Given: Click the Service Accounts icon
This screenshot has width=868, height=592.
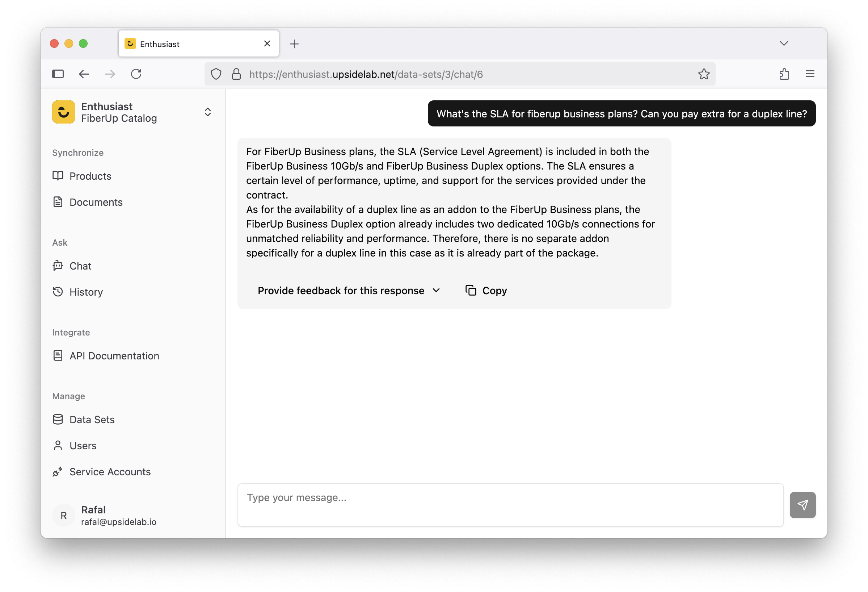Looking at the screenshot, I should [x=58, y=471].
